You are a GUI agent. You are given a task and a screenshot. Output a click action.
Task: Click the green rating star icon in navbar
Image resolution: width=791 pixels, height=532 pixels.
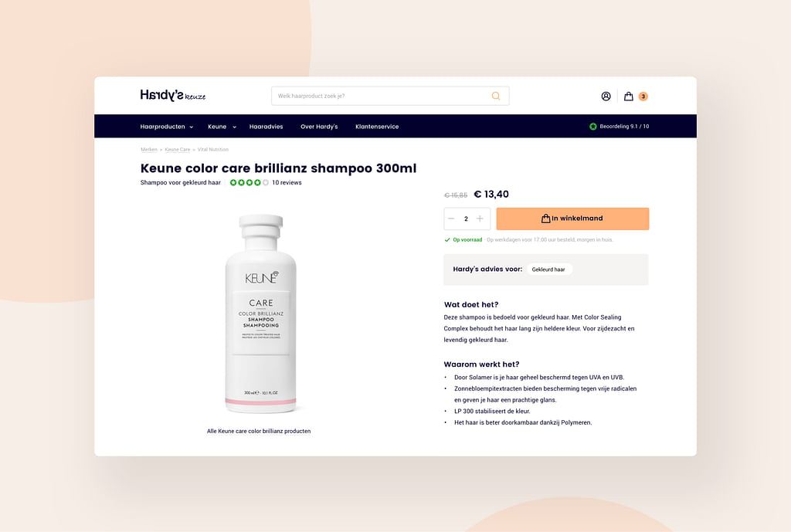(593, 127)
